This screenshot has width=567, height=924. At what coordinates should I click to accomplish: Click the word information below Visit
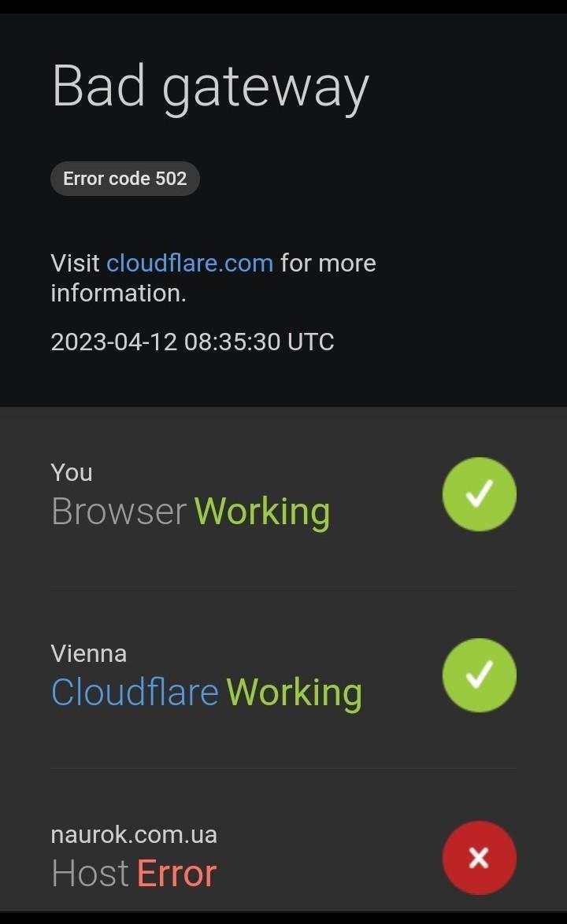pyautogui.click(x=118, y=293)
